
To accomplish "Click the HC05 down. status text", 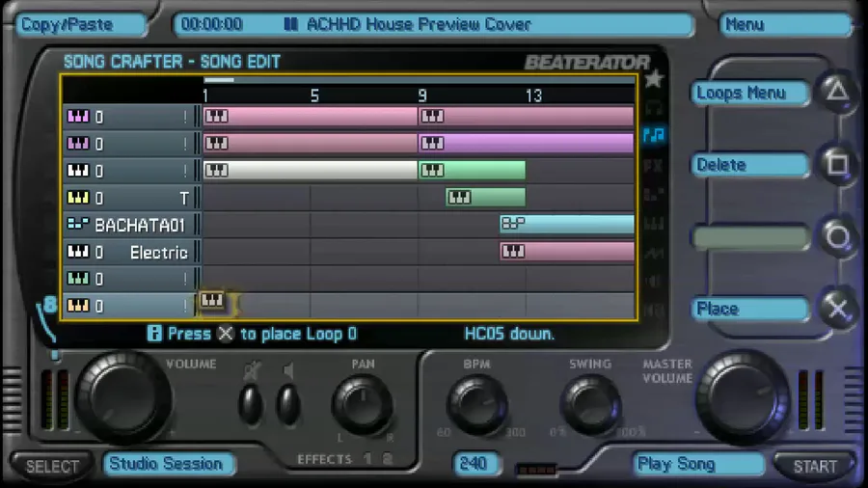I will click(508, 334).
